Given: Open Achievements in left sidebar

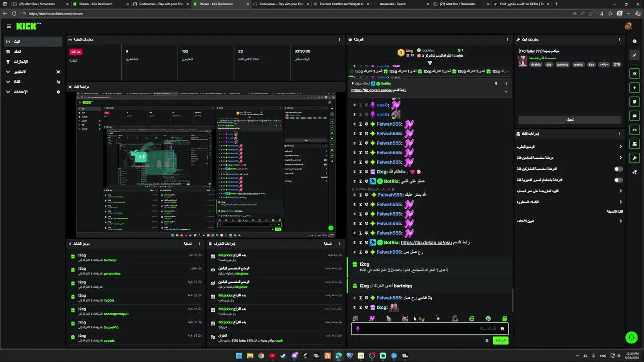Looking at the screenshot, I should click(33, 62).
